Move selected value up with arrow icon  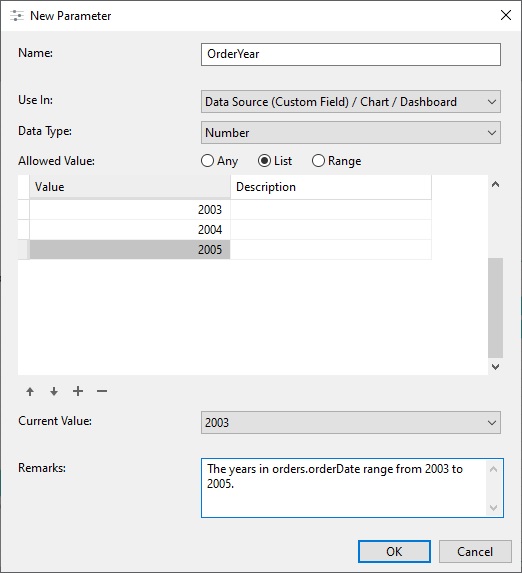click(30, 391)
